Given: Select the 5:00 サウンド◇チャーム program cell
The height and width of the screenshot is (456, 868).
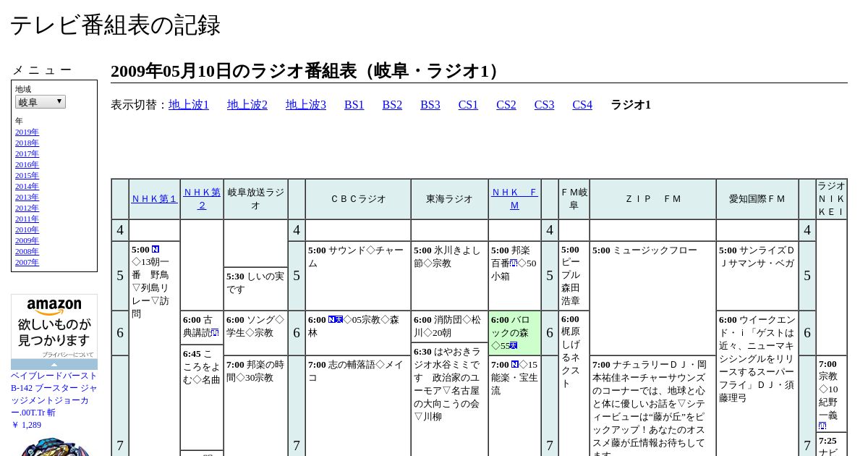Looking at the screenshot, I should point(358,276).
